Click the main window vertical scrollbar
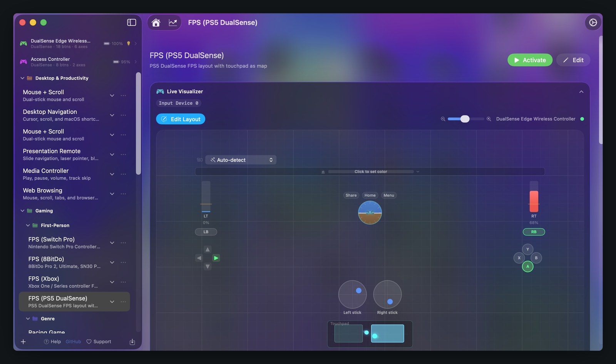 (x=601, y=90)
